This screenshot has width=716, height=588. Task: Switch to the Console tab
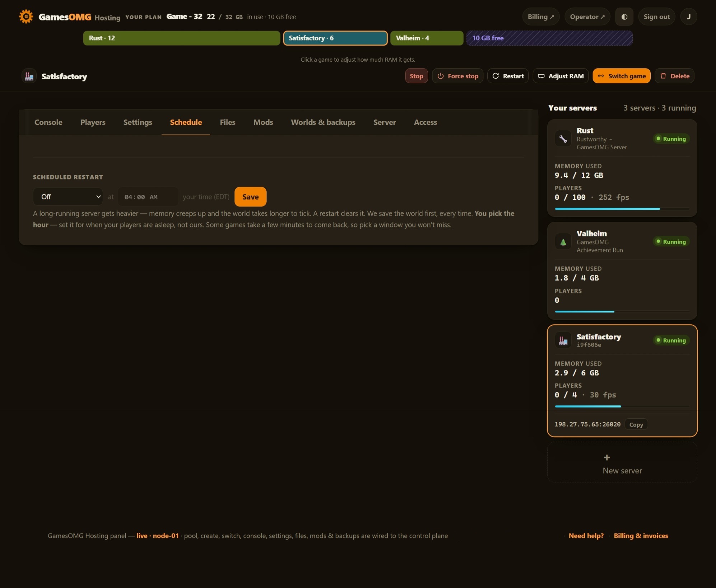(48, 122)
